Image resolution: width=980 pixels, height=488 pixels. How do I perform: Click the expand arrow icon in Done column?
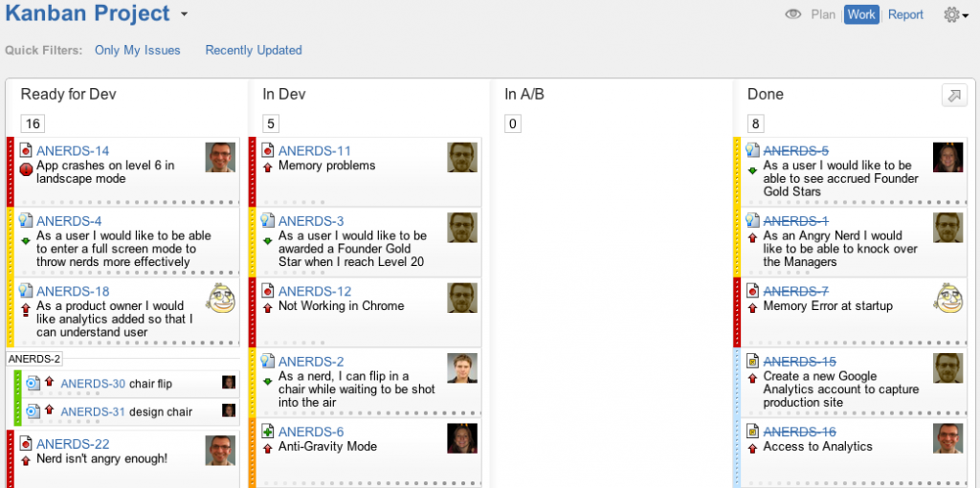[954, 95]
